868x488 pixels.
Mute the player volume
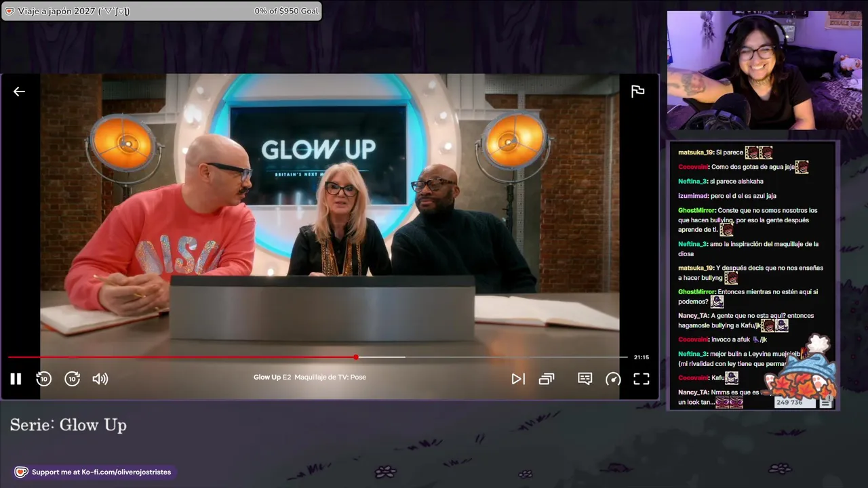point(100,379)
